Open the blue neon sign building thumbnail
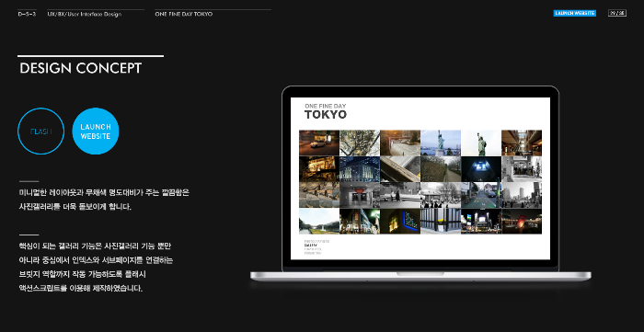644x332 pixels. [400, 222]
